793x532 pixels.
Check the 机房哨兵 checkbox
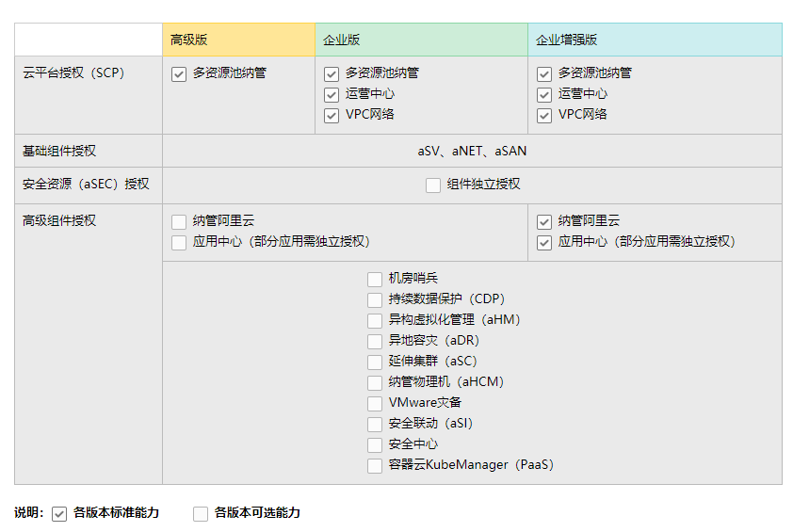click(x=375, y=279)
